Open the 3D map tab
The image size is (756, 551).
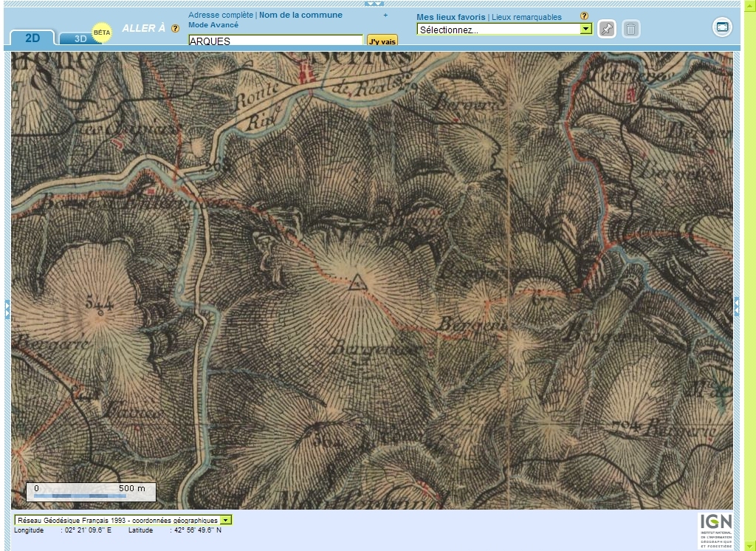pos(80,38)
